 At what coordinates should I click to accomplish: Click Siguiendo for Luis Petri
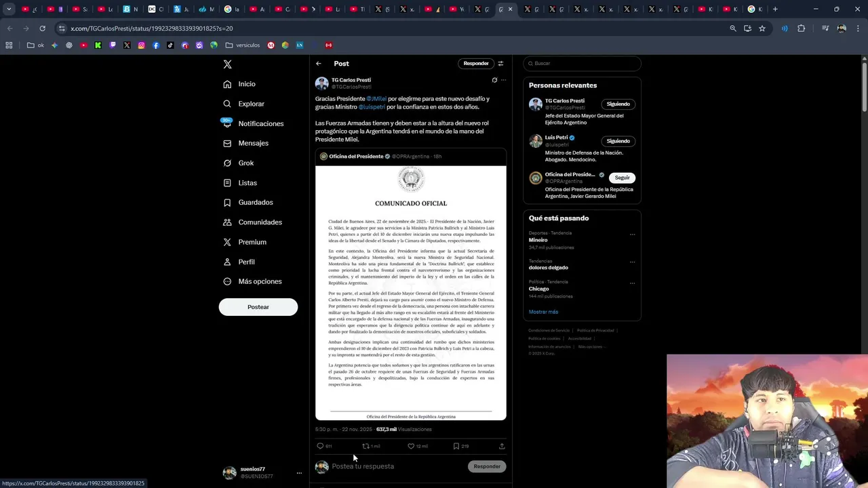tap(618, 141)
